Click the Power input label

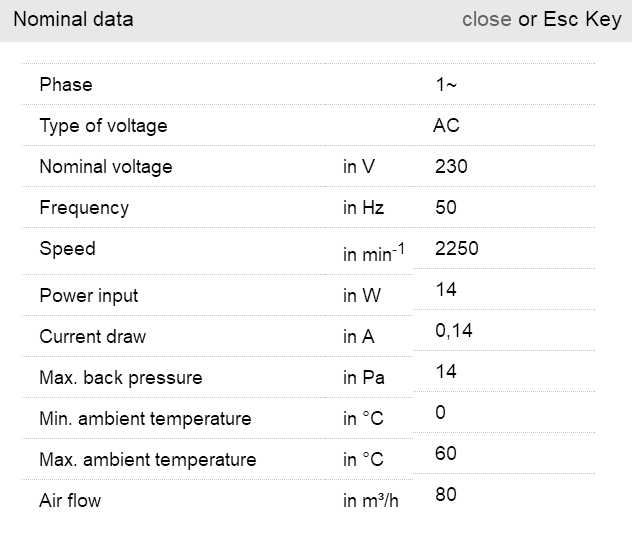pyautogui.click(x=89, y=296)
